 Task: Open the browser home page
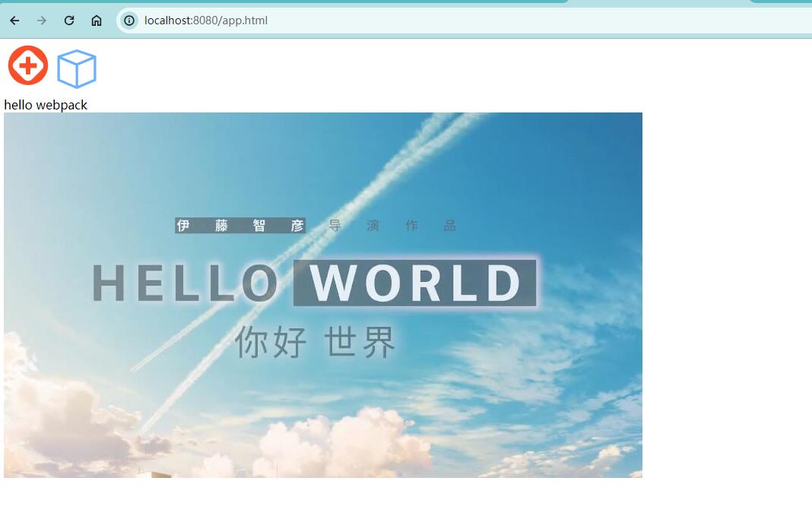pyautogui.click(x=97, y=21)
